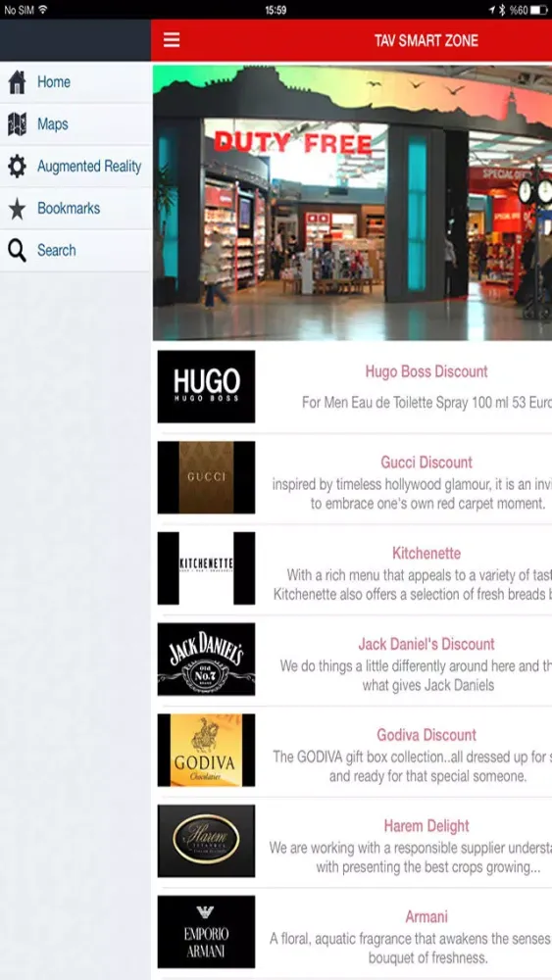Tap 'We do things a little differently' text
Viewport: 552px width, 980px height.
[416, 675]
